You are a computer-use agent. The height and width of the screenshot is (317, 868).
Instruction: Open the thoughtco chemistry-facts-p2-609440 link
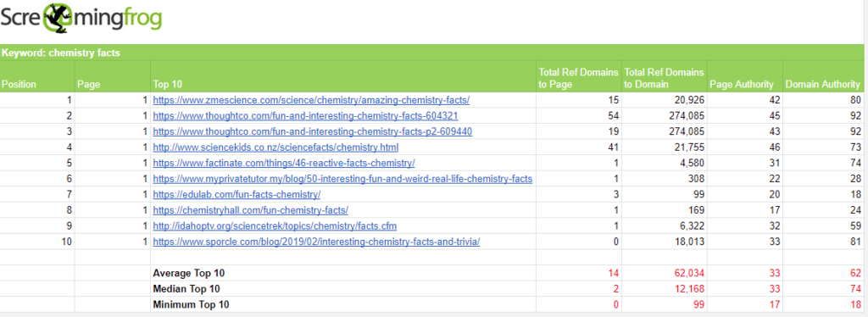point(313,131)
